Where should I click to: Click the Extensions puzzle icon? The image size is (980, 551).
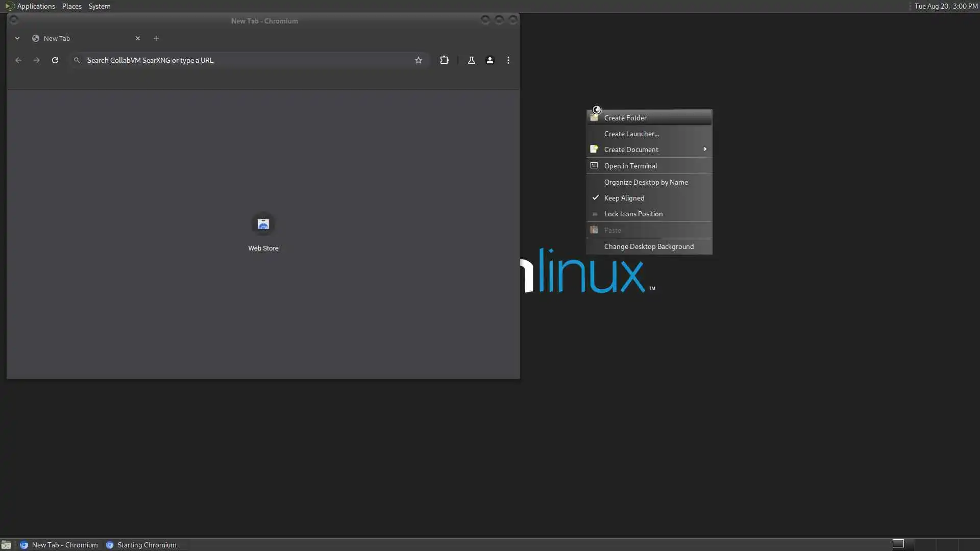click(444, 60)
